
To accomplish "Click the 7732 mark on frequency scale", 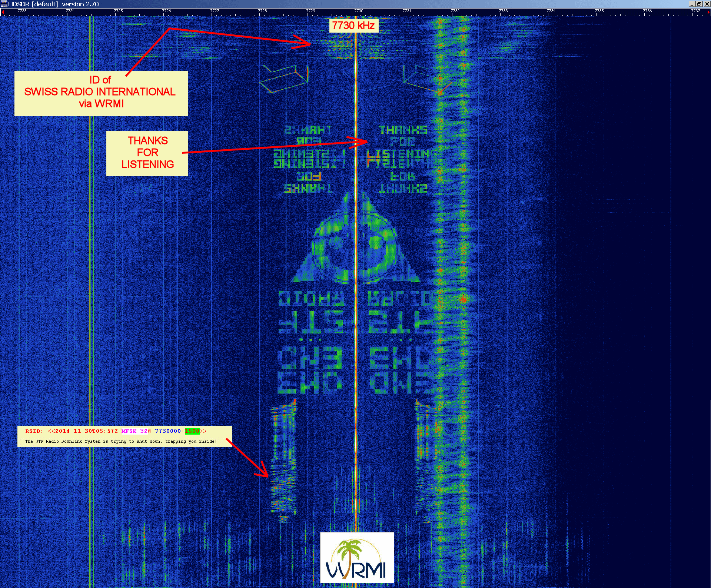I will click(455, 11).
